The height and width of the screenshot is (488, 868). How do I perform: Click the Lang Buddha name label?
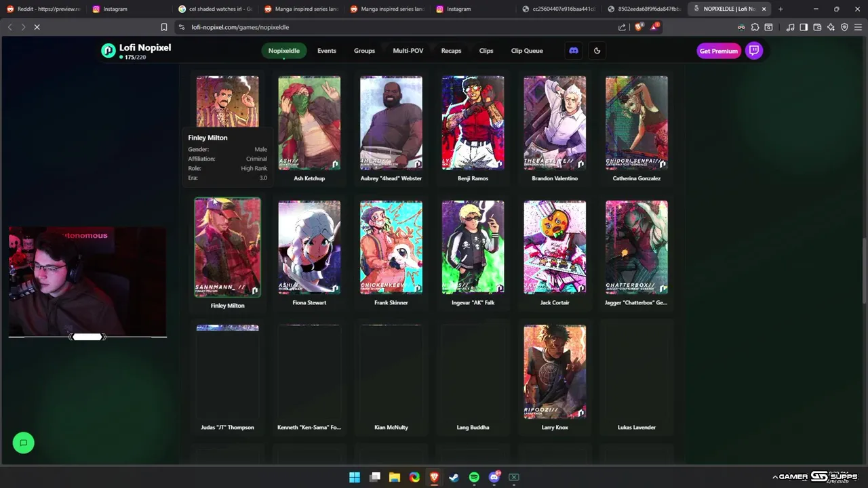point(473,428)
